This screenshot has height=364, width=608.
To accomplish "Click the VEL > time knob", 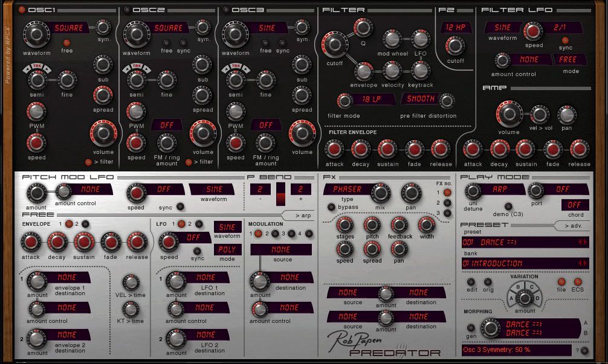I will tap(131, 283).
